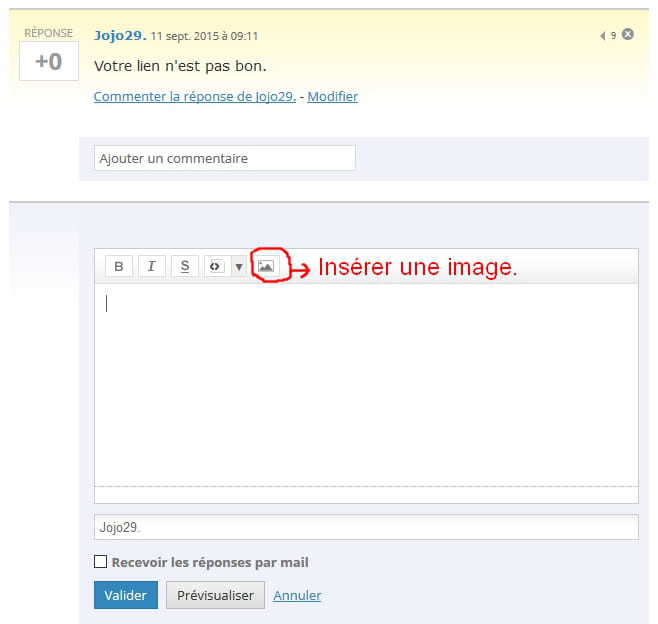Open Jojo29. author profile link
This screenshot has height=624, width=658.
click(120, 35)
